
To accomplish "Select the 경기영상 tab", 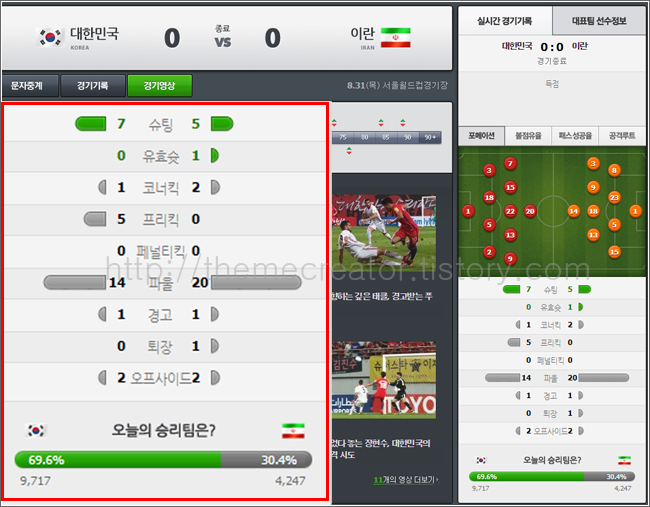I will 160,85.
